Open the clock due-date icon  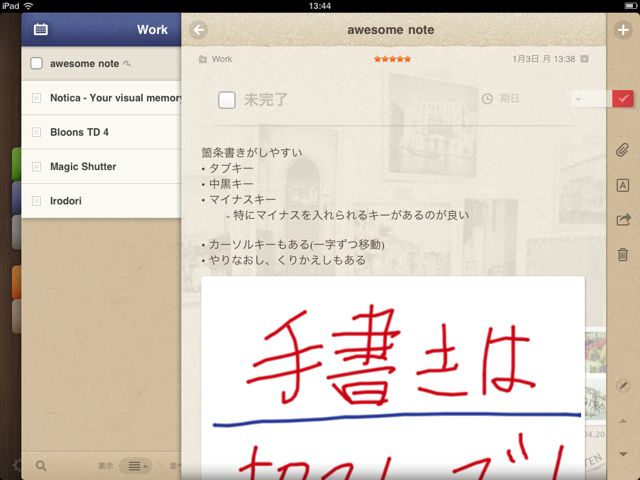487,99
